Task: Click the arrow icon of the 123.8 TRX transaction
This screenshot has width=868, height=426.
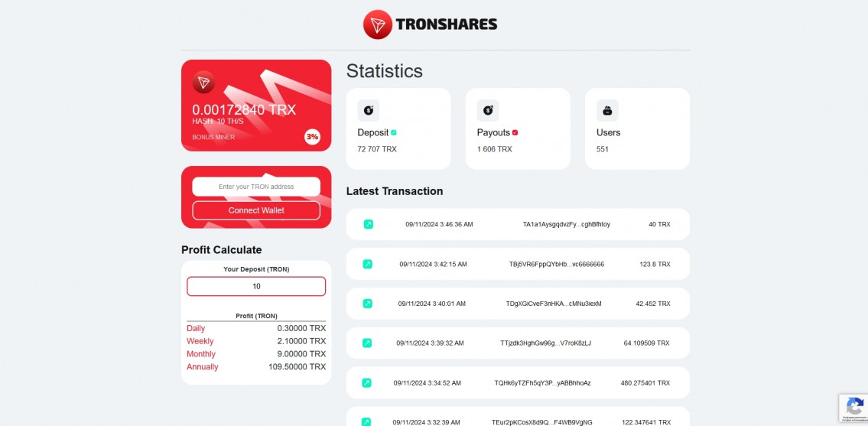Action: [367, 264]
